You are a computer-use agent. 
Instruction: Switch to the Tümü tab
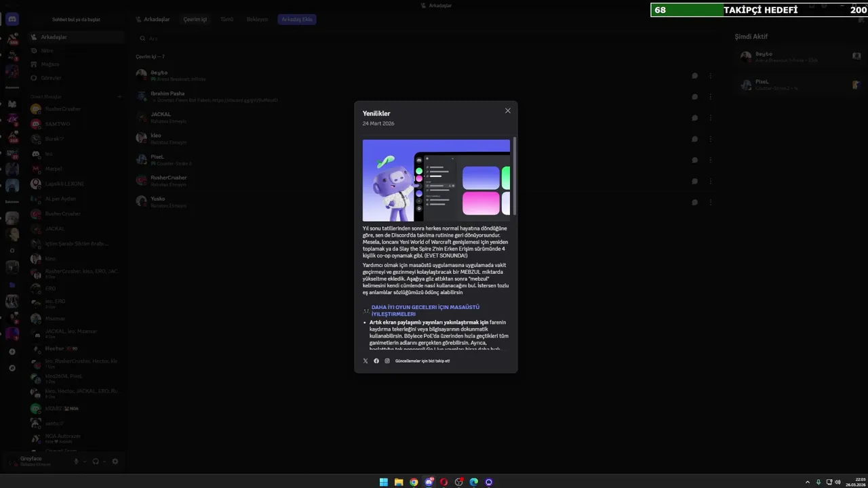226,20
